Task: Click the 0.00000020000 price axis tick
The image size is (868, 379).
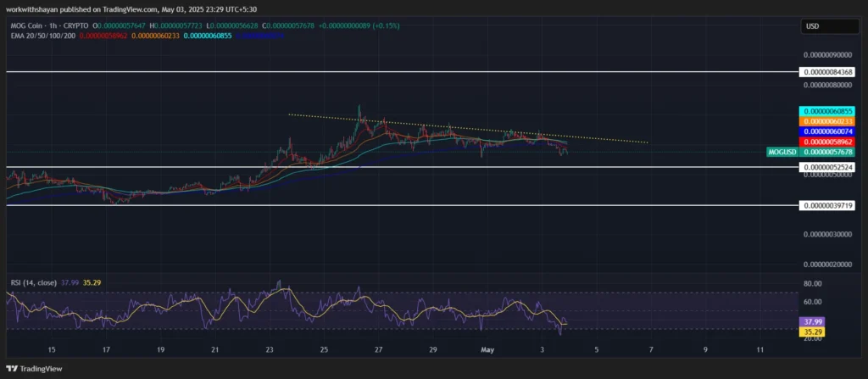Action: (829, 265)
